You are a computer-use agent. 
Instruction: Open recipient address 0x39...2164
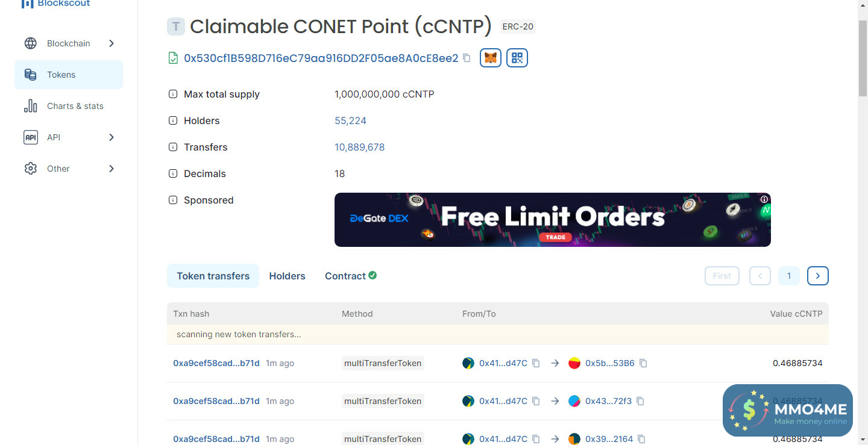pyautogui.click(x=609, y=439)
